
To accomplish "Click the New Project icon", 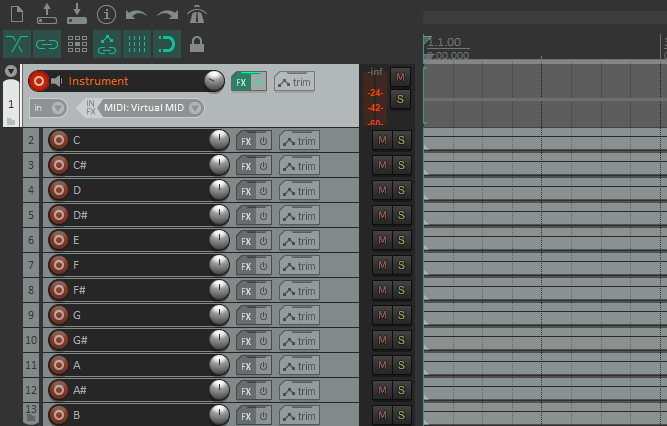I will 17,14.
